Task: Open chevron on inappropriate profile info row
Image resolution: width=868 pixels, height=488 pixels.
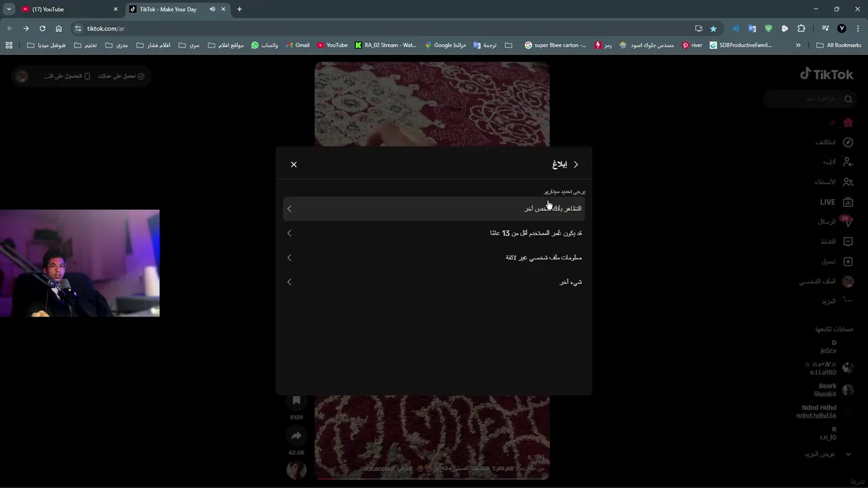Action: point(290,258)
